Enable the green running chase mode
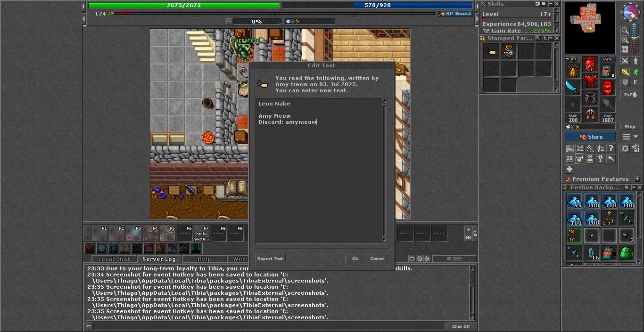The height and width of the screenshot is (332, 644). pyautogui.click(x=636, y=72)
